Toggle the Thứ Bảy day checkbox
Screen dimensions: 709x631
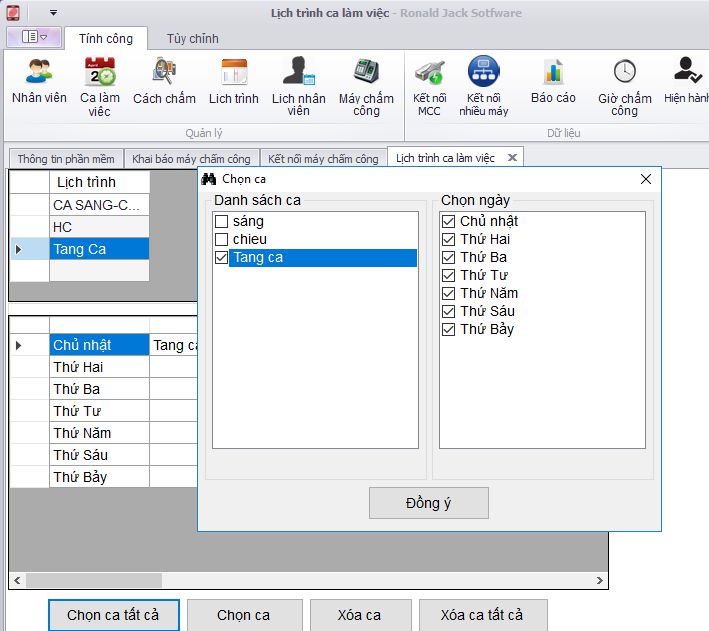(x=449, y=329)
